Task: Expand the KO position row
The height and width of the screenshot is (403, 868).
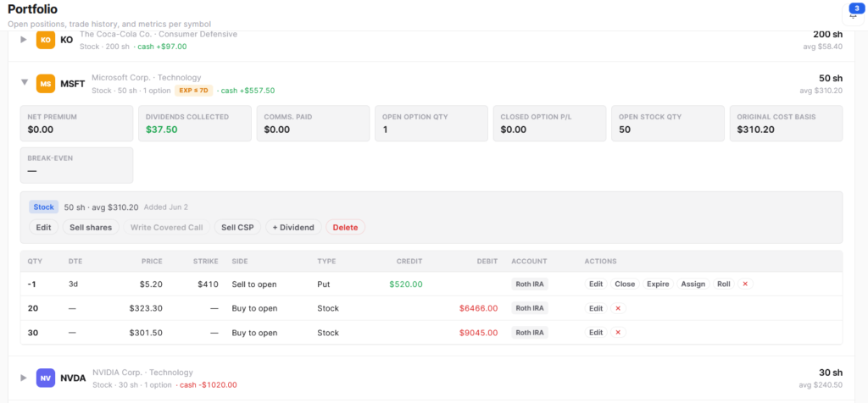Action: (23, 40)
